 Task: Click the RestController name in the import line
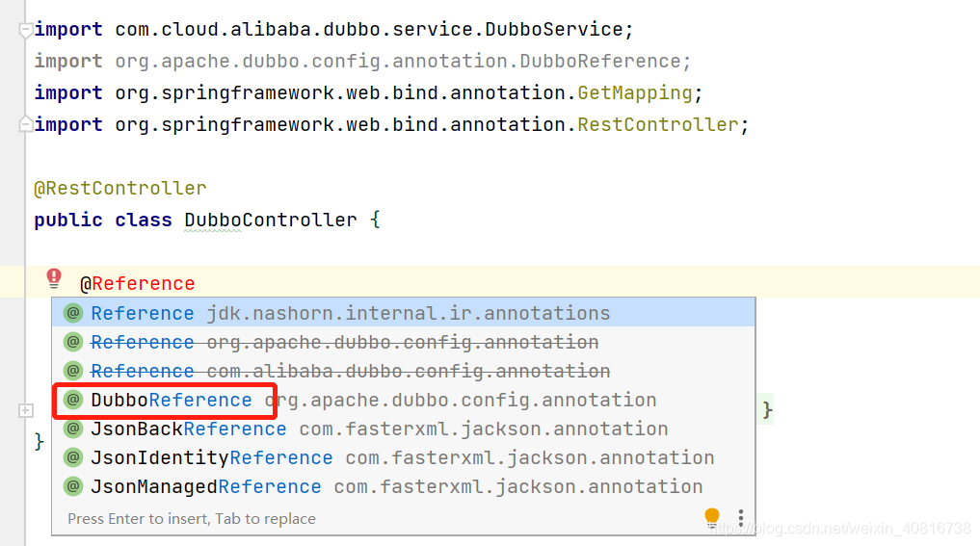tap(658, 124)
